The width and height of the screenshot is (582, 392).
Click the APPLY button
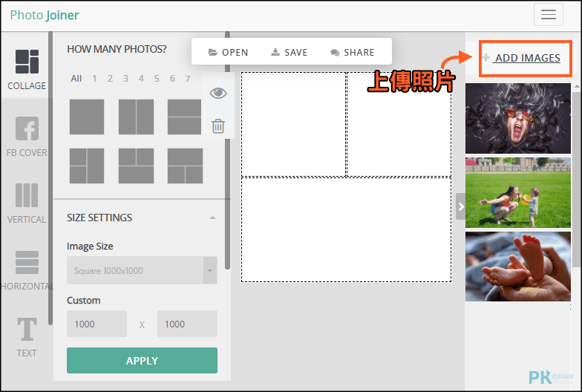point(143,361)
